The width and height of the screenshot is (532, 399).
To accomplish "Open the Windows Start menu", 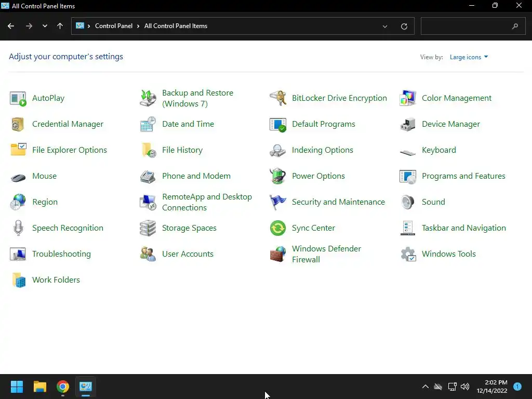I will tap(17, 387).
